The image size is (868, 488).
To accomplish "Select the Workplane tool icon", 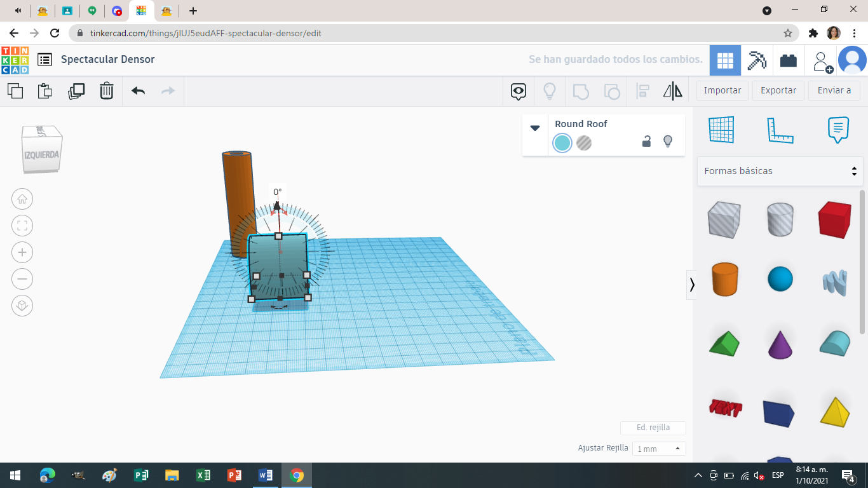I will click(721, 130).
